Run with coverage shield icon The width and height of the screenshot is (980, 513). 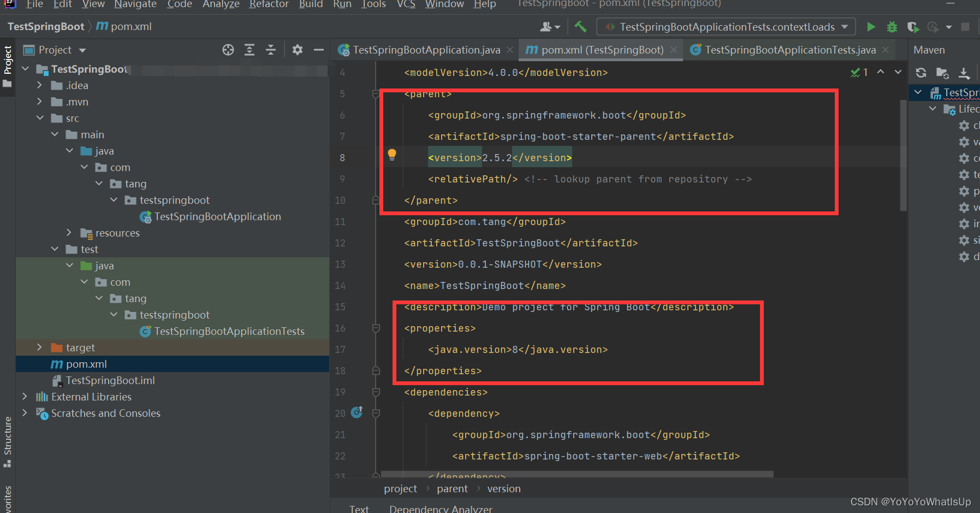pyautogui.click(x=912, y=27)
